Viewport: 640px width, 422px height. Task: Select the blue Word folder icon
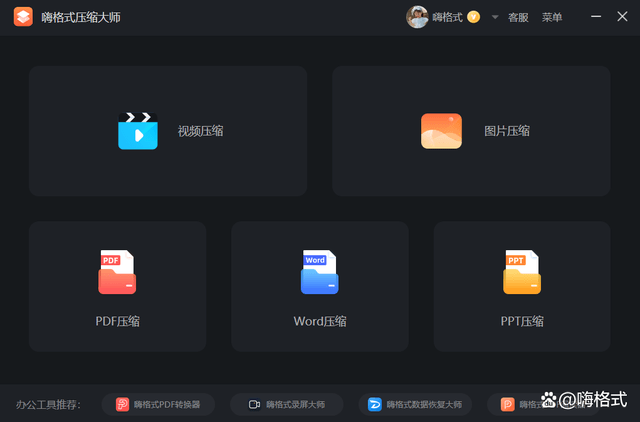[319, 273]
